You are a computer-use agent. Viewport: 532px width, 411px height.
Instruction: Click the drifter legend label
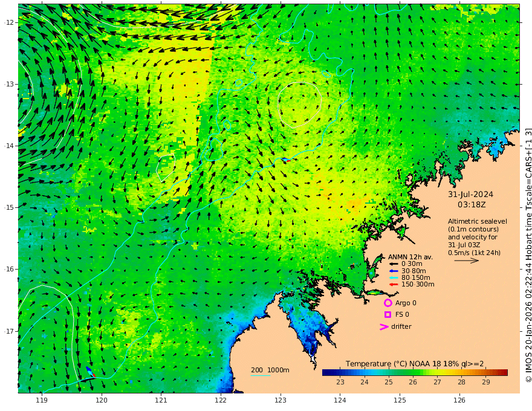tap(401, 326)
